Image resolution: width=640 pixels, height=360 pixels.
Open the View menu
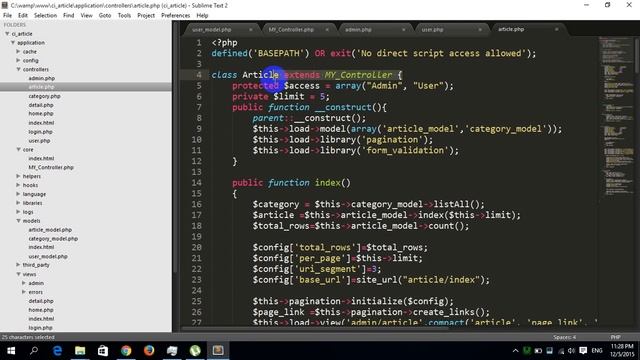87,16
